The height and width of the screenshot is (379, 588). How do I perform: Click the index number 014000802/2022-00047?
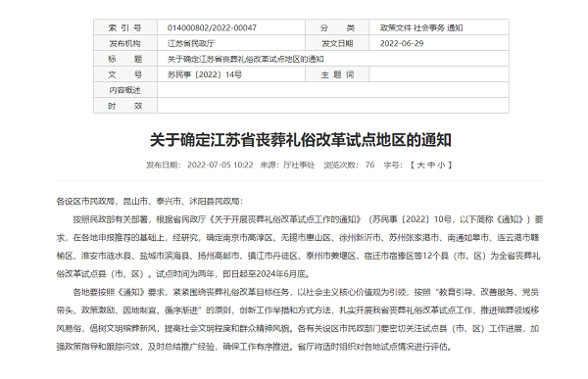tap(212, 27)
